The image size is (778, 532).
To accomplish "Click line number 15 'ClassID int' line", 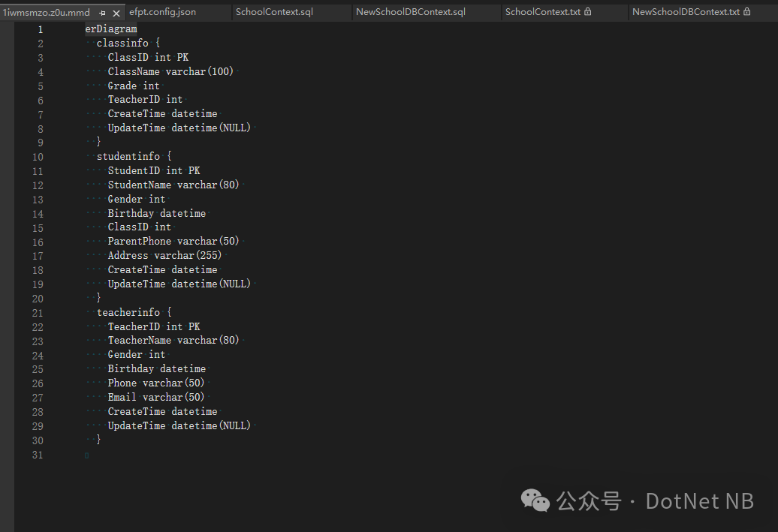I will click(140, 227).
